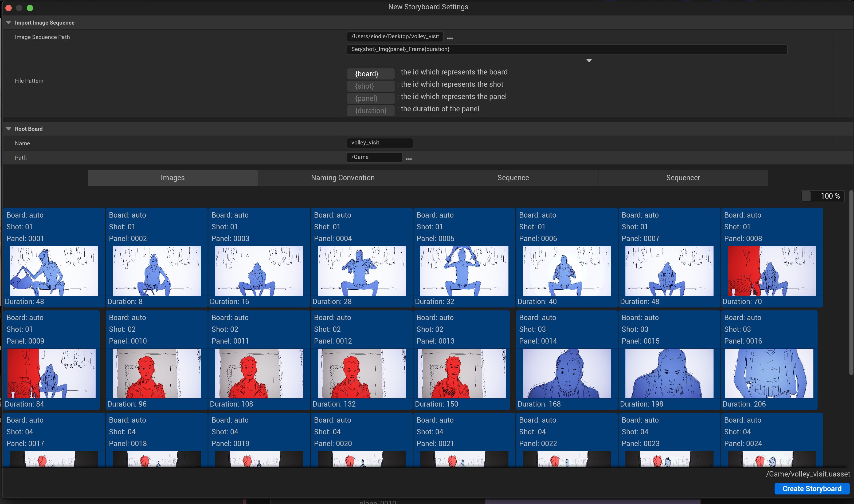The height and width of the screenshot is (504, 854).
Task: Click the toggle checkbox at 100% zoom
Action: (806, 196)
